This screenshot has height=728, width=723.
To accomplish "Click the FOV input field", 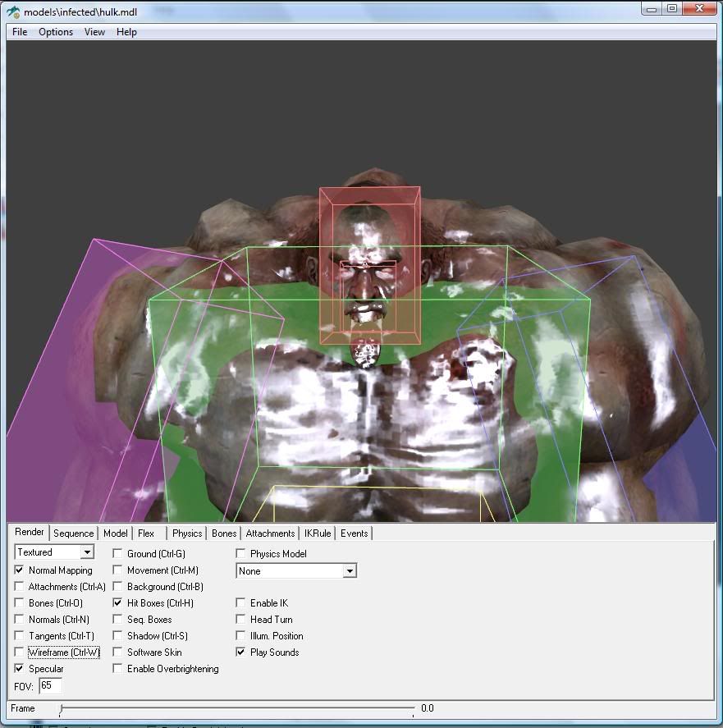I will 50,686.
